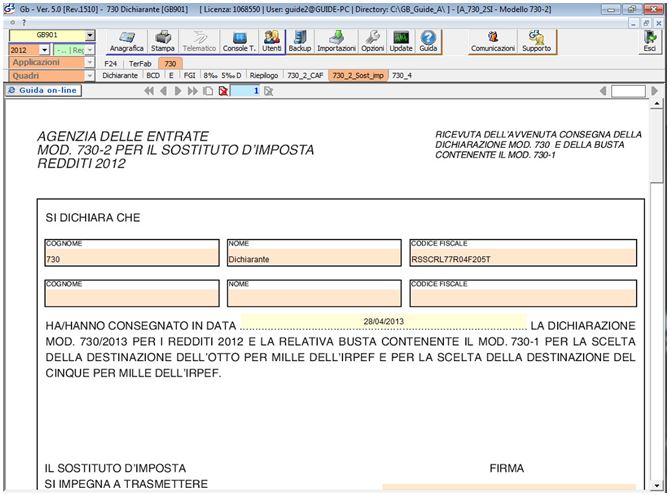Click the Update icon
Image resolution: width=670 pixels, height=495 pixels.
(x=401, y=41)
